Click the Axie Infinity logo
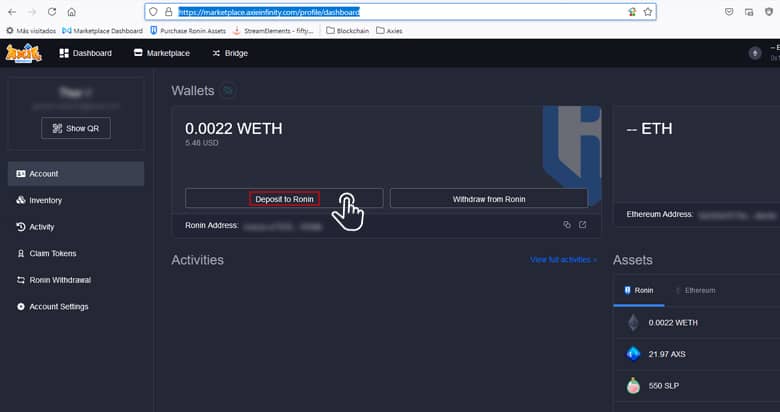Screen dimensions: 780x412 coord(23,53)
